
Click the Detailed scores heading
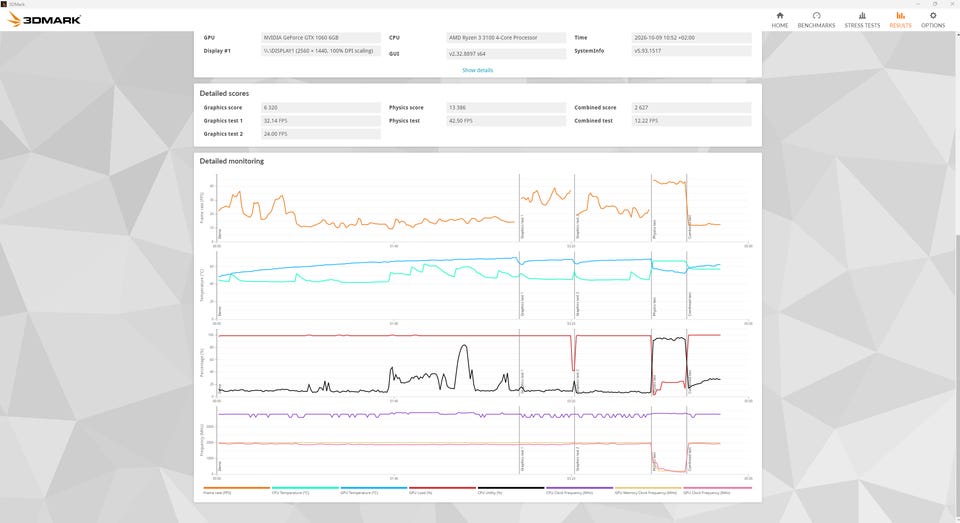click(x=224, y=94)
